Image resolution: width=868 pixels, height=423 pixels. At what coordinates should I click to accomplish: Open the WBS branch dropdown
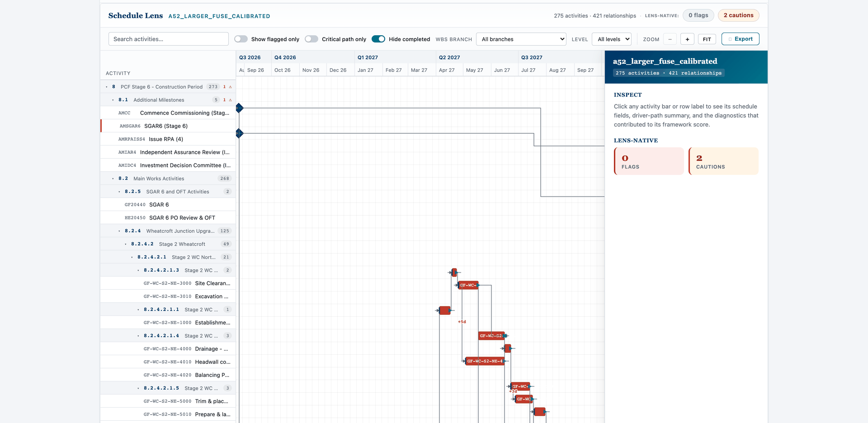[521, 39]
